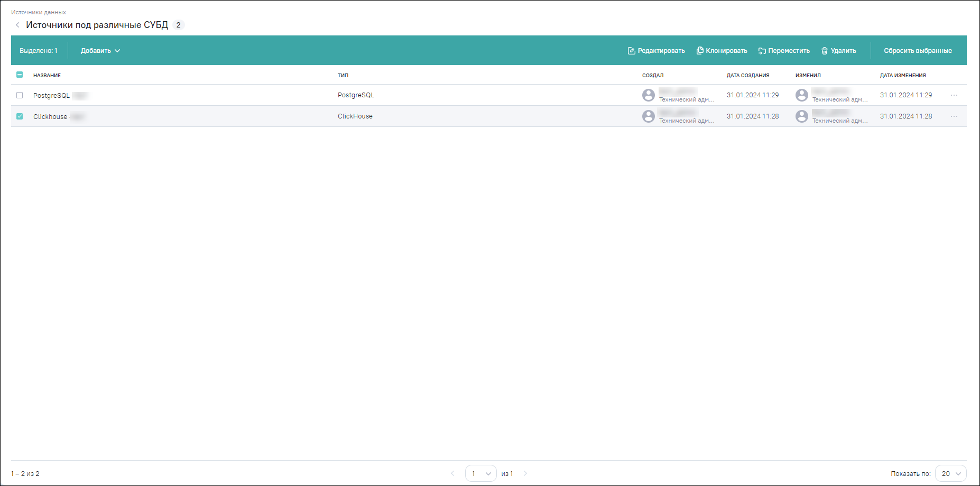
Task: Go back using the arrow beside the page title
Action: point(17,25)
